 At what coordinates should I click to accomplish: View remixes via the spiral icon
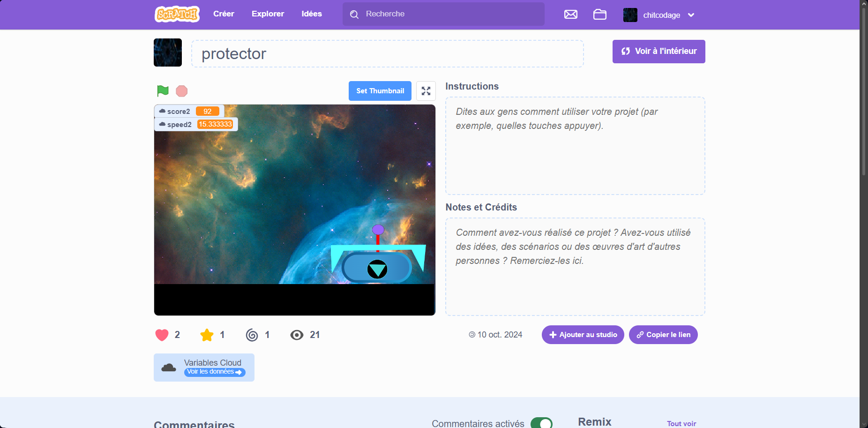pyautogui.click(x=252, y=335)
